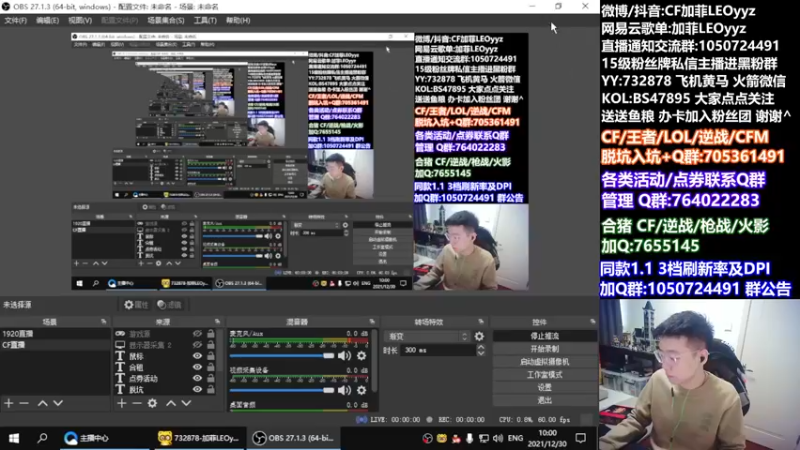Image resolution: width=800 pixels, height=450 pixels.
Task: Click the OBS tray icon in system tray
Action: [428, 438]
